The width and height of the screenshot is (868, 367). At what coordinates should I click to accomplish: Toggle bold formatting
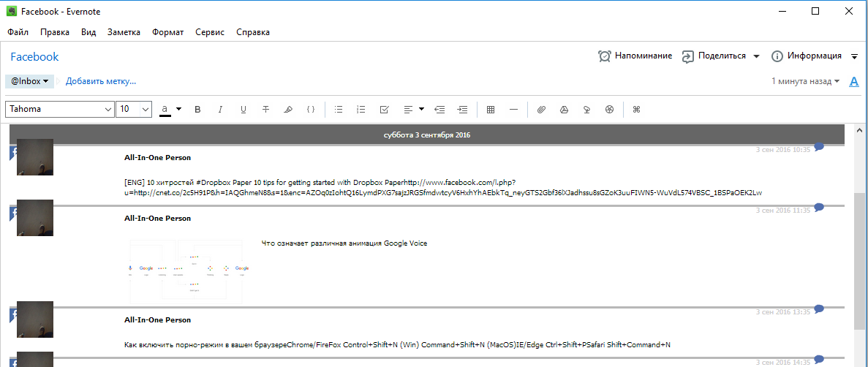tap(197, 110)
